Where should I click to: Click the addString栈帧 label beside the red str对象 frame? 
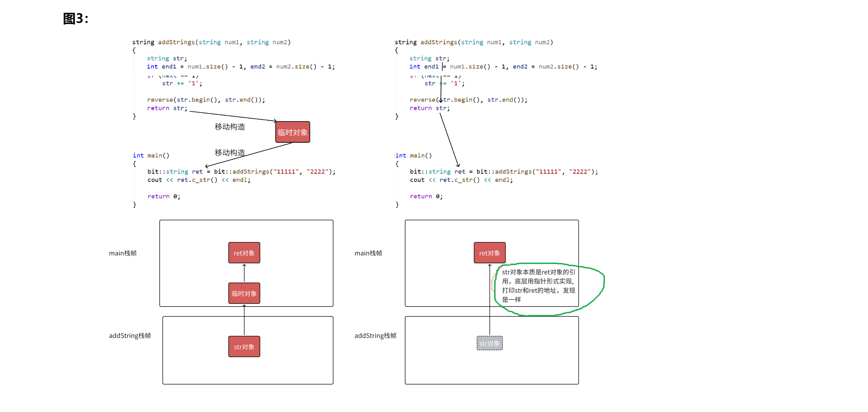(130, 335)
